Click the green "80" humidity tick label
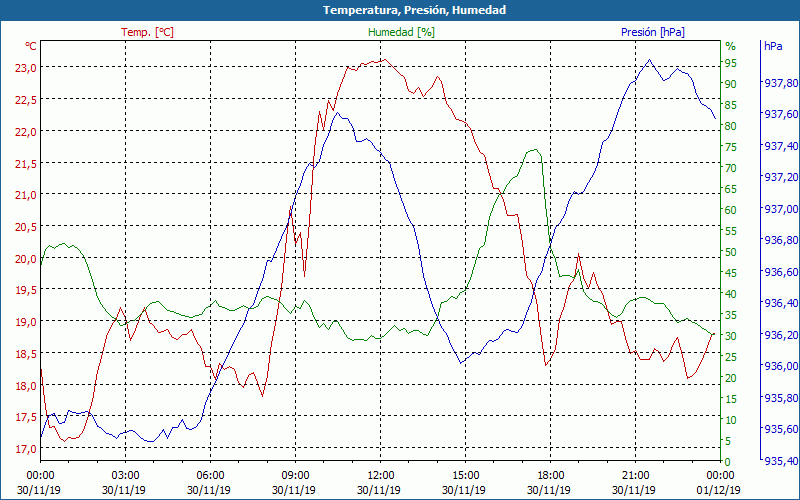 point(731,126)
